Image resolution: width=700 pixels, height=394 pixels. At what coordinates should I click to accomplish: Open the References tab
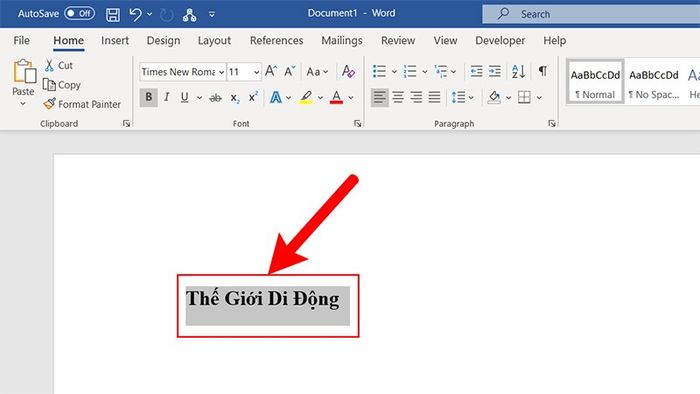click(276, 41)
